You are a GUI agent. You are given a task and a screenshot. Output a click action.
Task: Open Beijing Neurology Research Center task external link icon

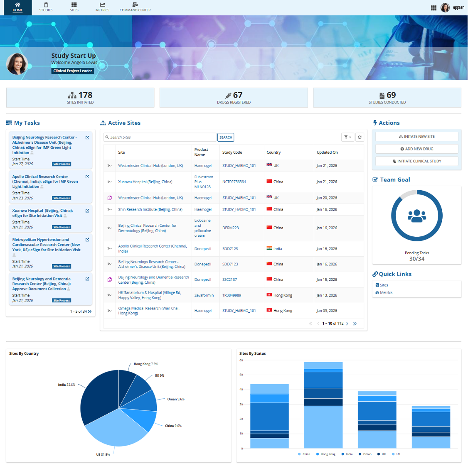tap(87, 137)
